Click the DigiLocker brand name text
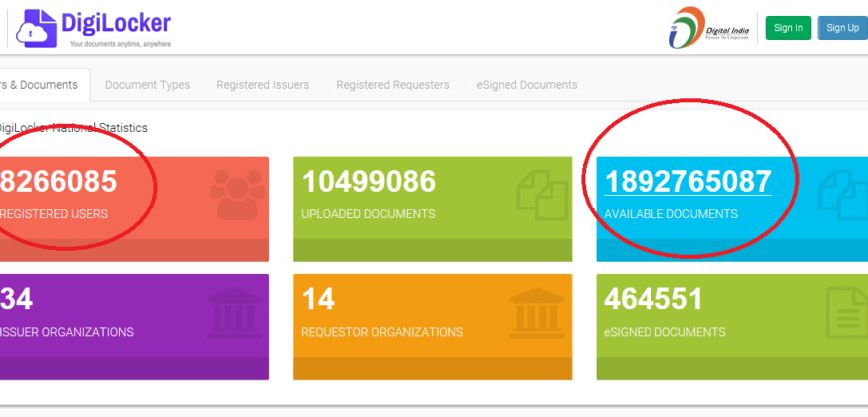868x417 pixels. [x=116, y=23]
